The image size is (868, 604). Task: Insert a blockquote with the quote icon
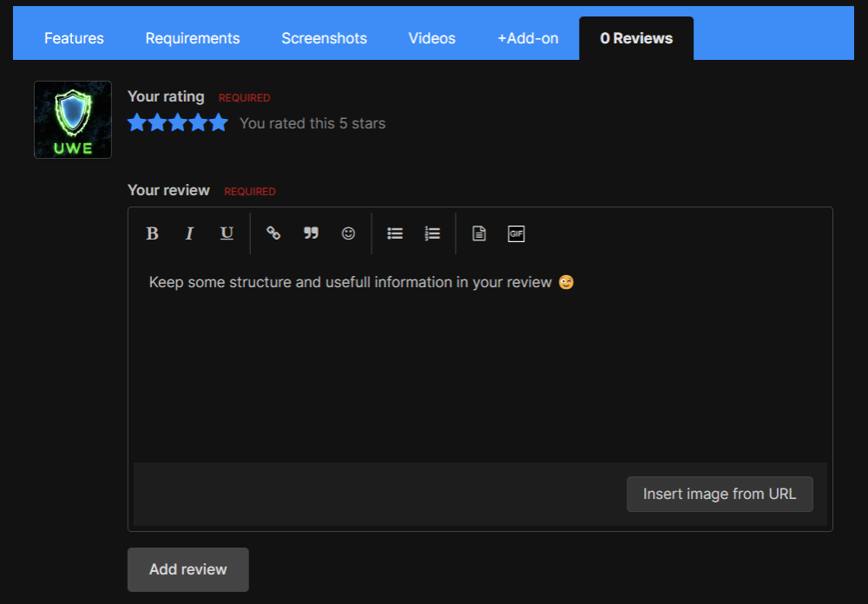[x=311, y=233]
